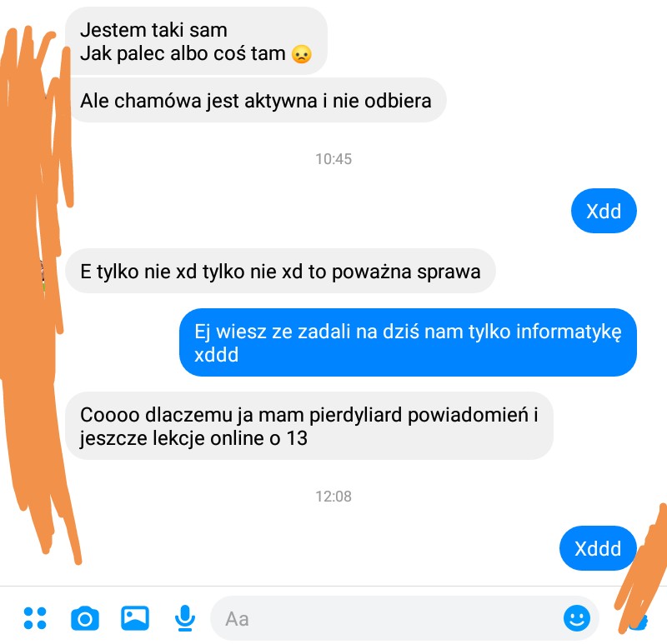Open the camera from the composer bar
Image resolution: width=667 pixels, height=644 pixels.
85,618
